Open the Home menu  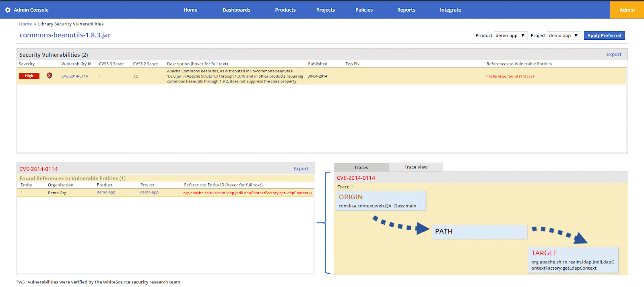(190, 10)
